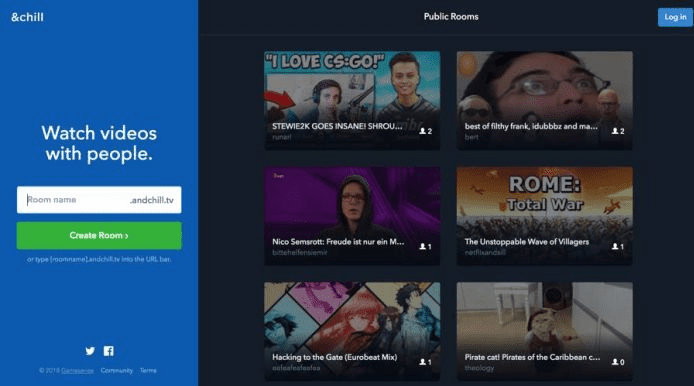Open the Nico Semsrott room thumbnail

[352, 216]
